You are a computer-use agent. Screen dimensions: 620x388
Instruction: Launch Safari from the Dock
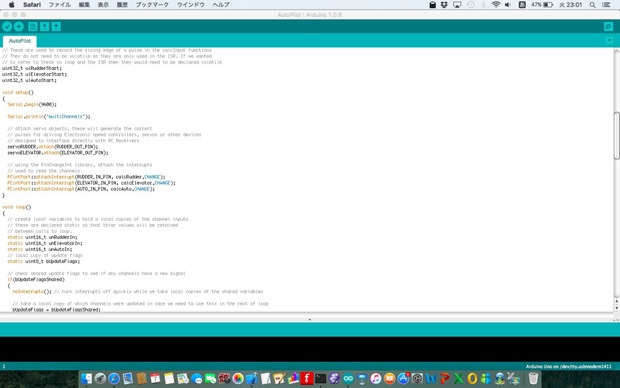point(114,379)
